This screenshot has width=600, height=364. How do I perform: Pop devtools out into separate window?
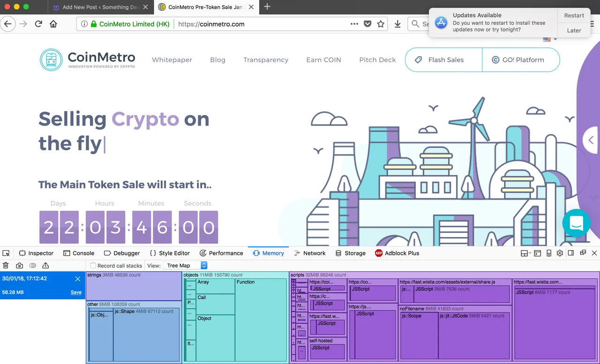click(x=583, y=253)
